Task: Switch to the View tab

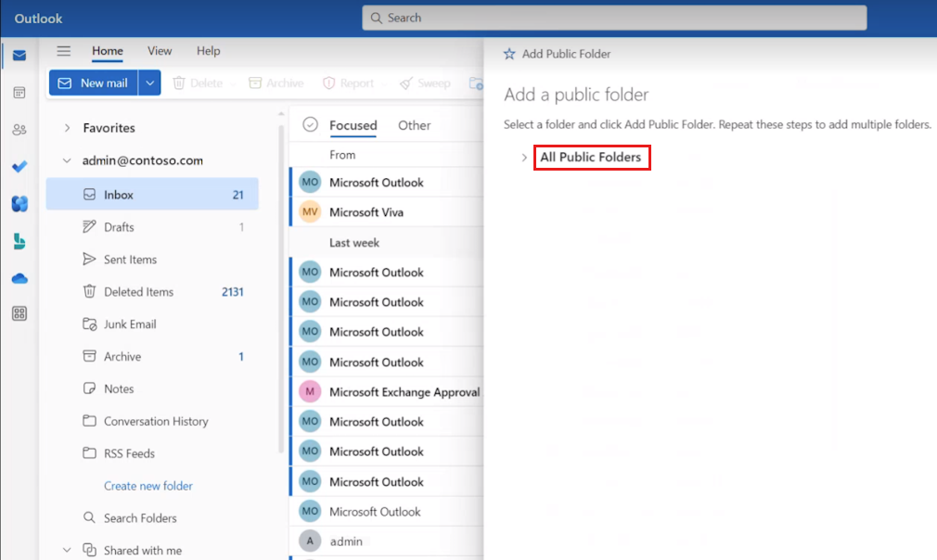Action: 160,51
